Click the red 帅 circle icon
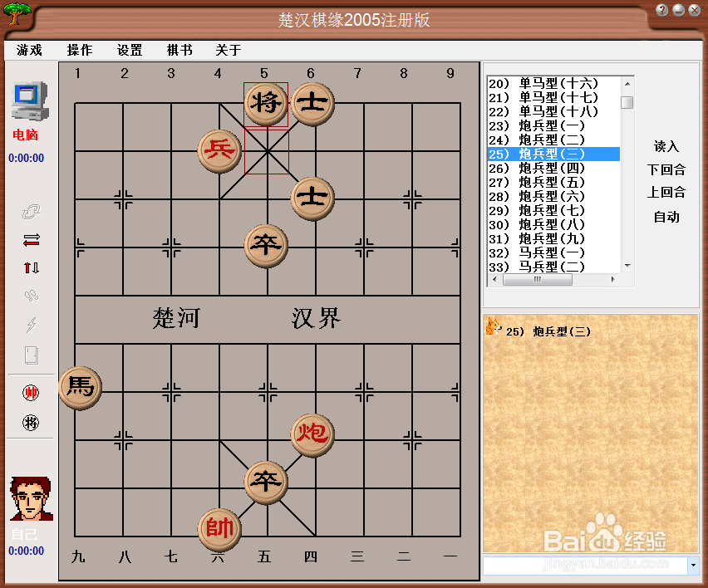The width and height of the screenshot is (708, 588). (x=31, y=393)
